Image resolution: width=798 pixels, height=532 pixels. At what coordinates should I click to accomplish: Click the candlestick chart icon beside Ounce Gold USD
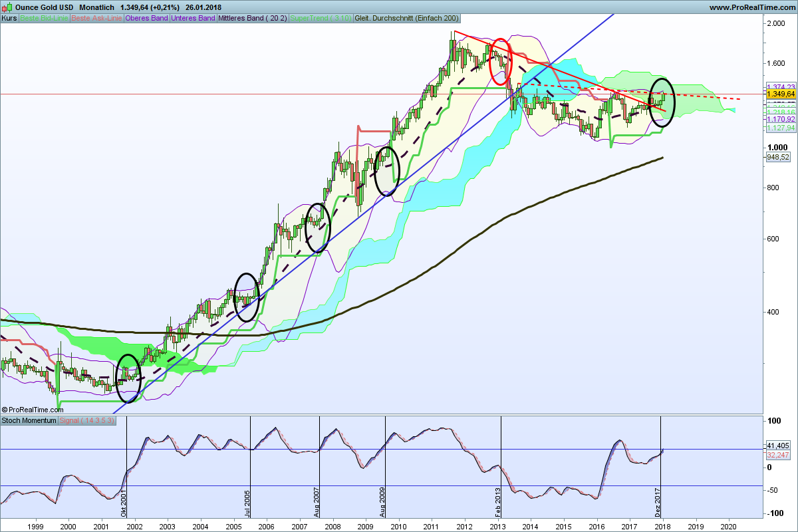click(7, 7)
